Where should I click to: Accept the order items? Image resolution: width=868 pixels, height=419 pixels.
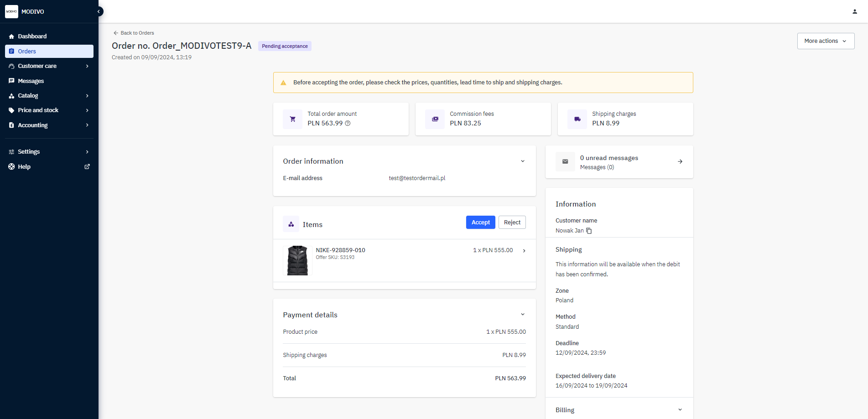click(480, 222)
